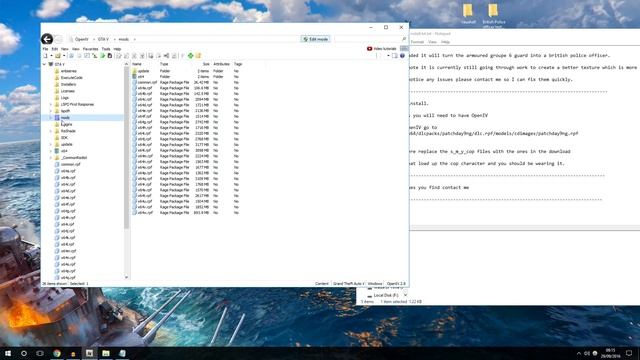Click the Edit mode button
Viewport: 640px width, 360px height.
[x=316, y=39]
